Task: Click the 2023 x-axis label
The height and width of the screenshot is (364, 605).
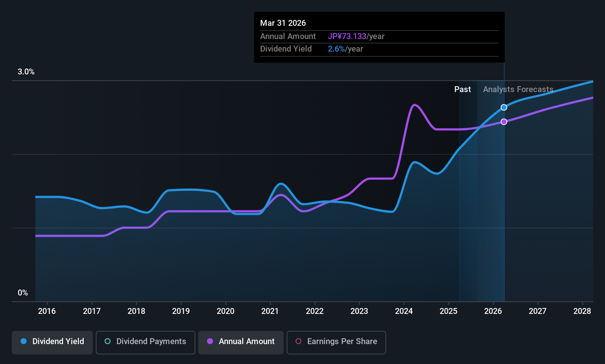Action: (x=359, y=311)
